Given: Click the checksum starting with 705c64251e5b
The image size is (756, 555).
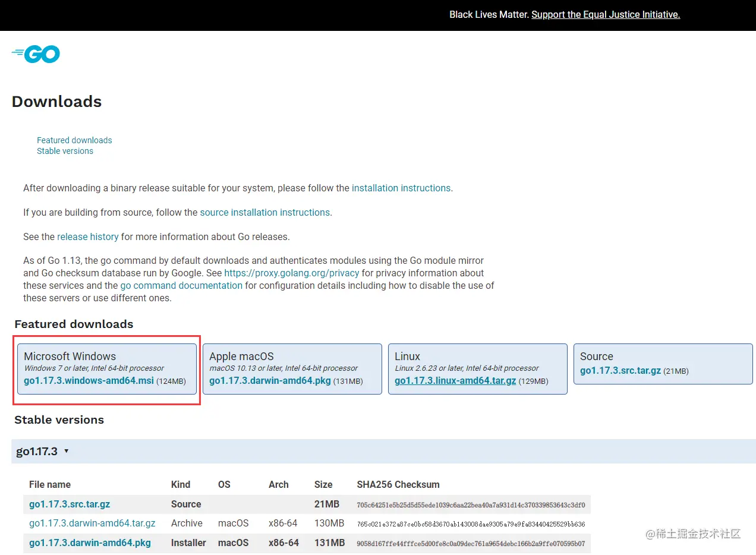Looking at the screenshot, I should [x=471, y=505].
